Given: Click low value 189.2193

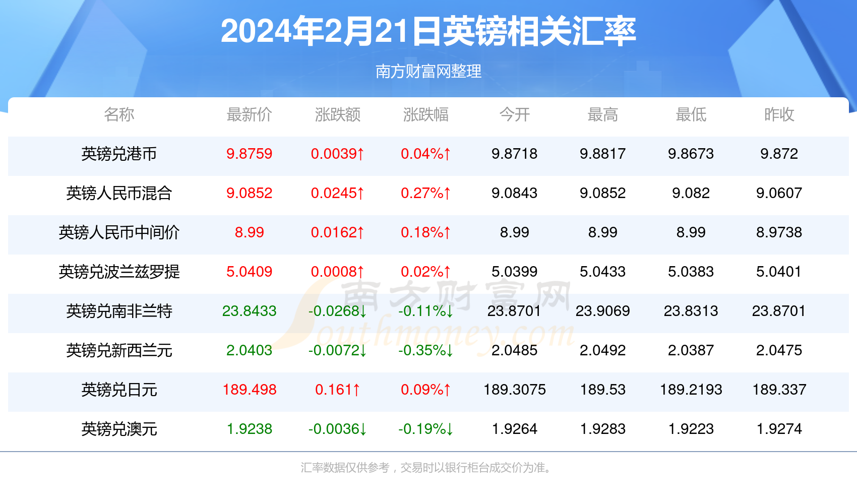Looking at the screenshot, I should tap(691, 390).
